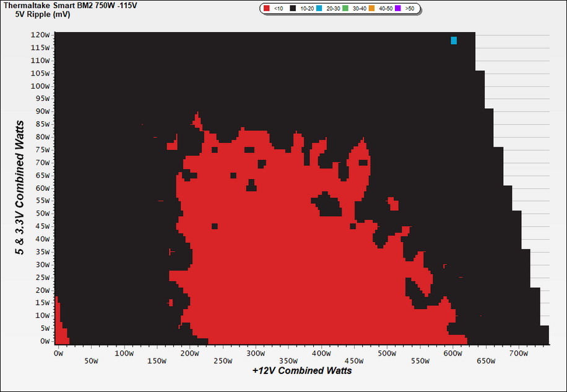Select the '30-40' legend label
Viewport: 567px width, 392px height.
[x=360, y=8]
